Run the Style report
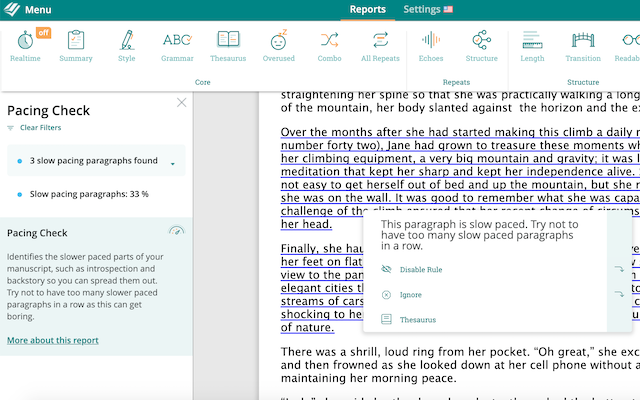Screen dimensions: 640x400 127,46
